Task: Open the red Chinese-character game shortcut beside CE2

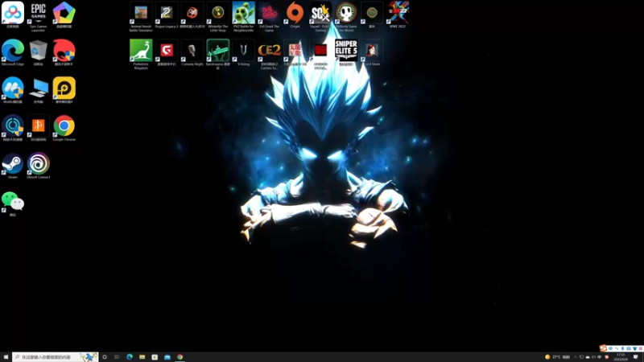Action: point(295,52)
